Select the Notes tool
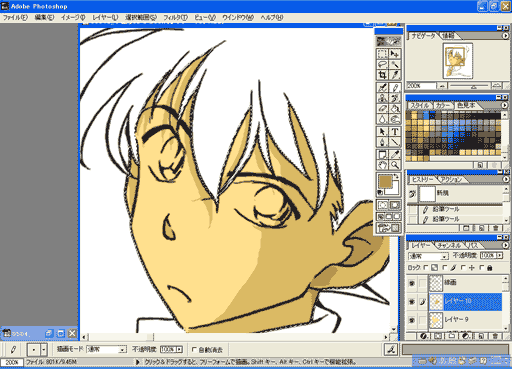The image size is (512, 369). tap(382, 155)
